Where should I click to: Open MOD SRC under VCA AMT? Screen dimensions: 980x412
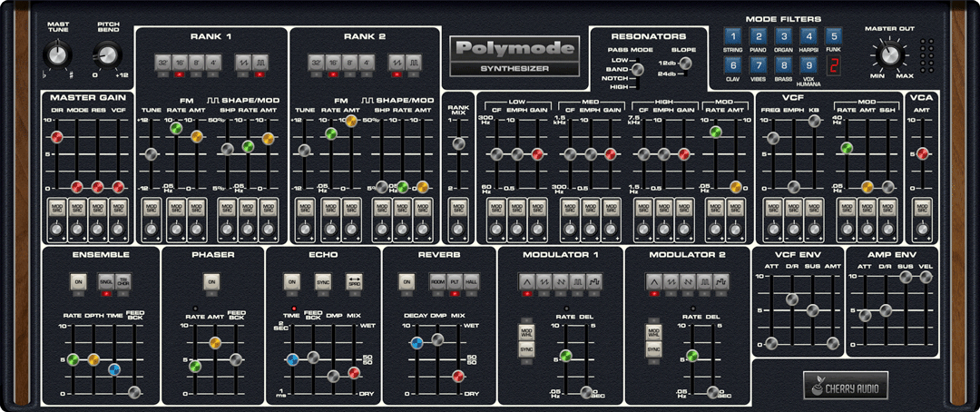click(922, 208)
